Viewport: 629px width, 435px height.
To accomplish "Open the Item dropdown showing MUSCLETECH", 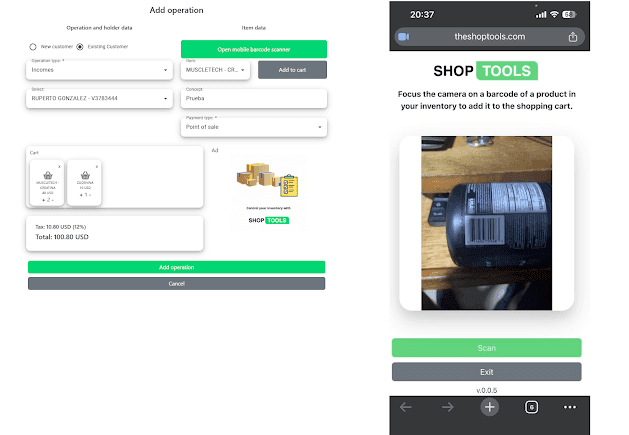I will (215, 70).
